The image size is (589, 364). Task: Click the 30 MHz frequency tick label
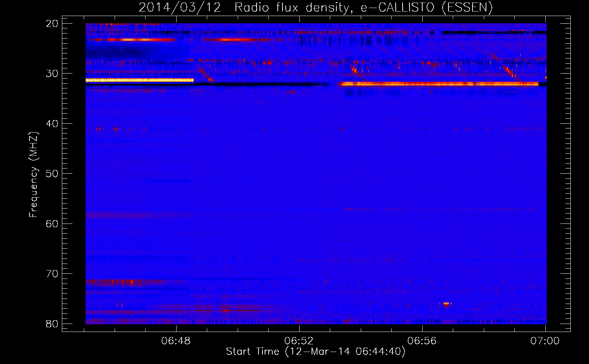pos(52,74)
